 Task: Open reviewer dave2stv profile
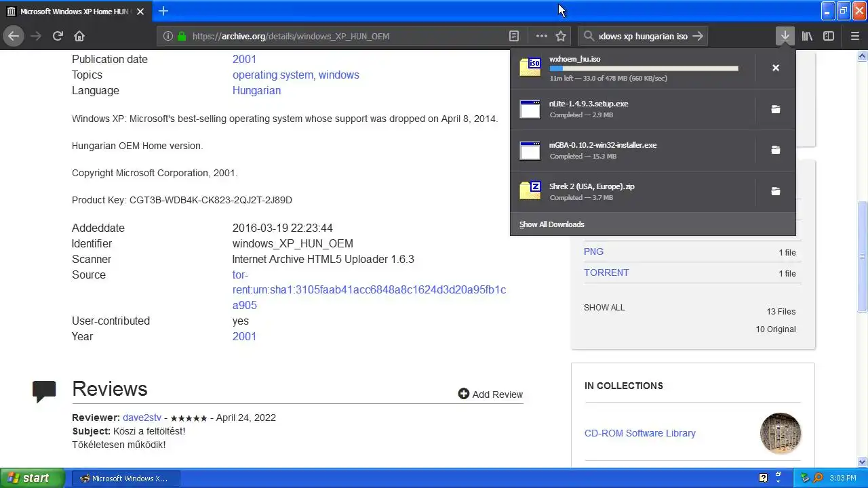(142, 418)
